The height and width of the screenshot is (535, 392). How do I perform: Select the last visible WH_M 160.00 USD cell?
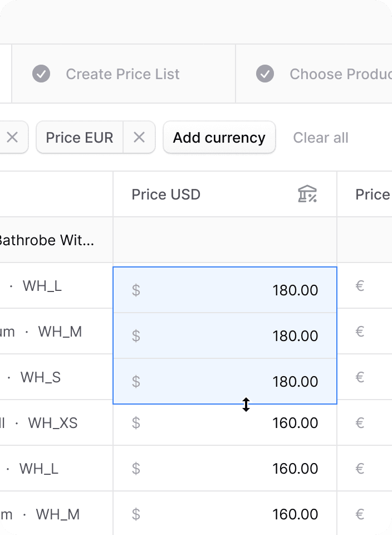[x=225, y=513]
